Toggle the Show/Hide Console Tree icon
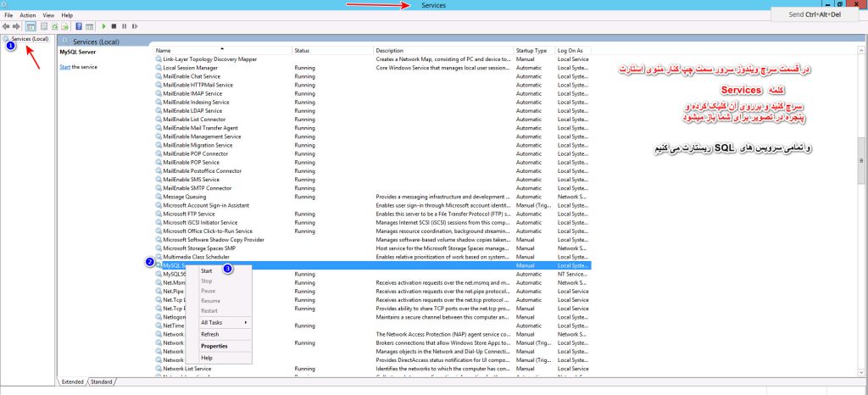 31,26
